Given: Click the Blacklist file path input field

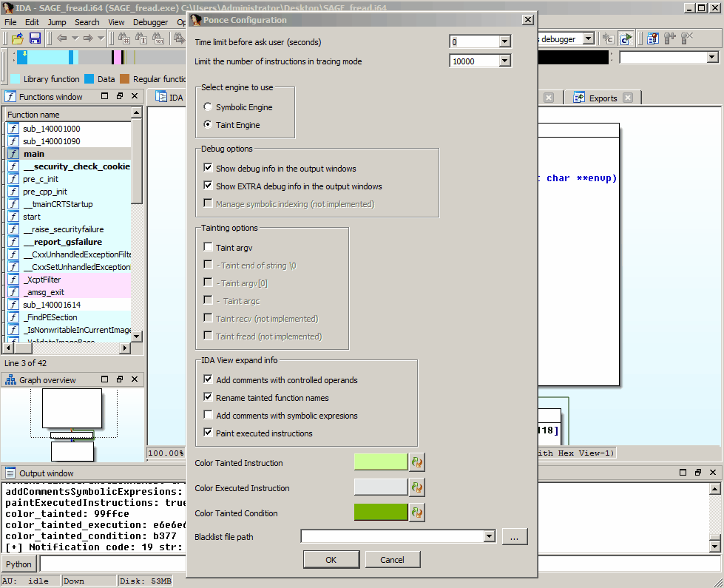Looking at the screenshot, I should pyautogui.click(x=393, y=536).
